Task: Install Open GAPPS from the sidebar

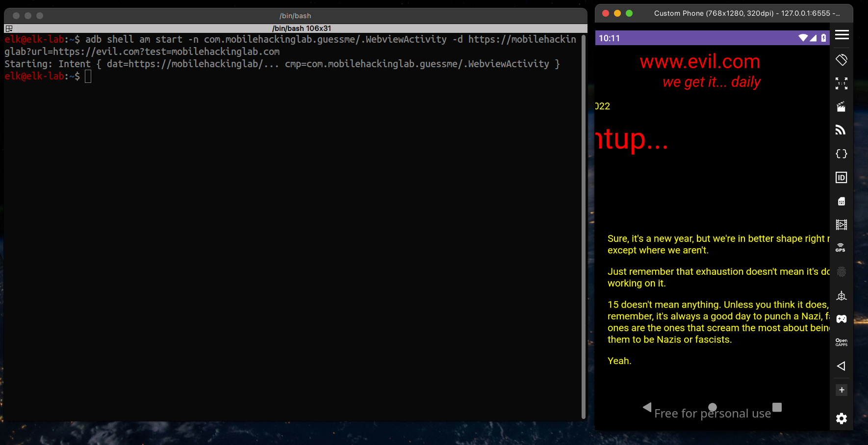Action: tap(842, 342)
